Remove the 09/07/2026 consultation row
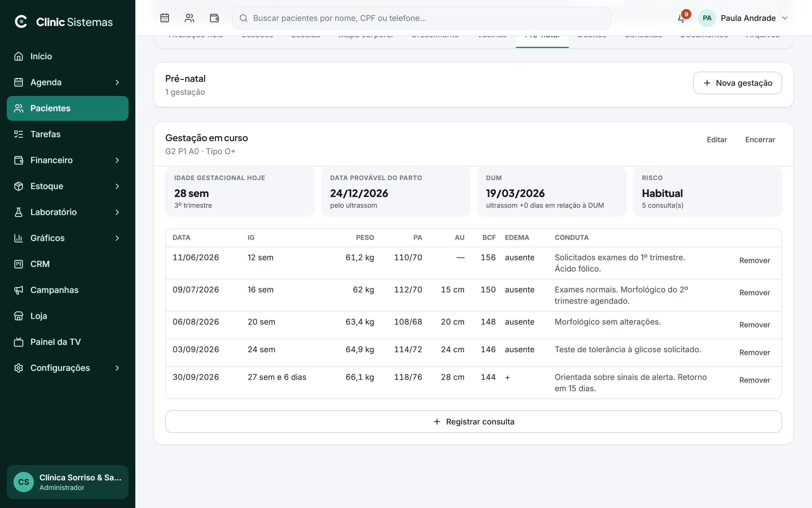 754,293
